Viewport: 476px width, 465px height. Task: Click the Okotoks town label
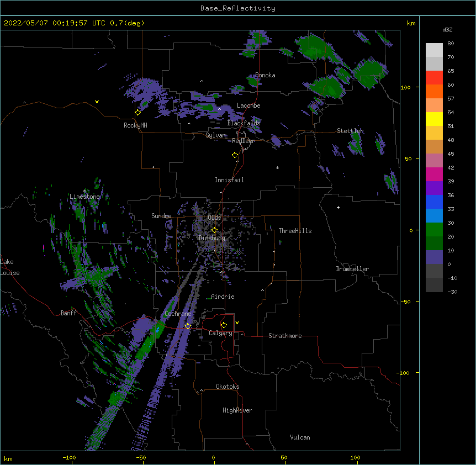tap(228, 387)
